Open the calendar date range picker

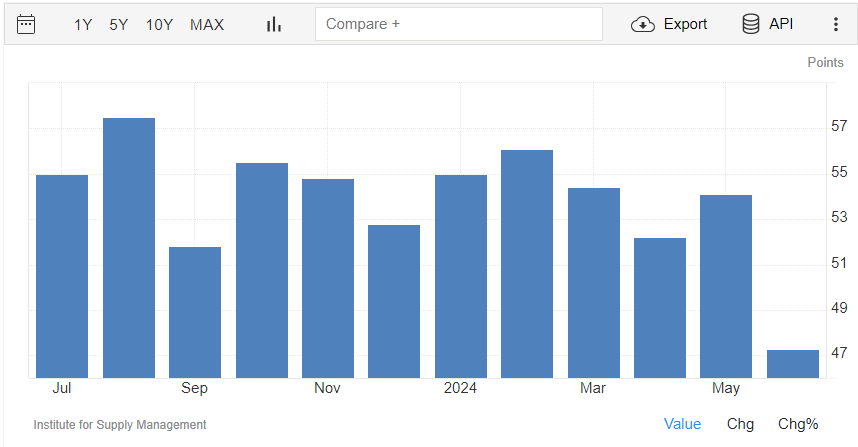tap(26, 25)
